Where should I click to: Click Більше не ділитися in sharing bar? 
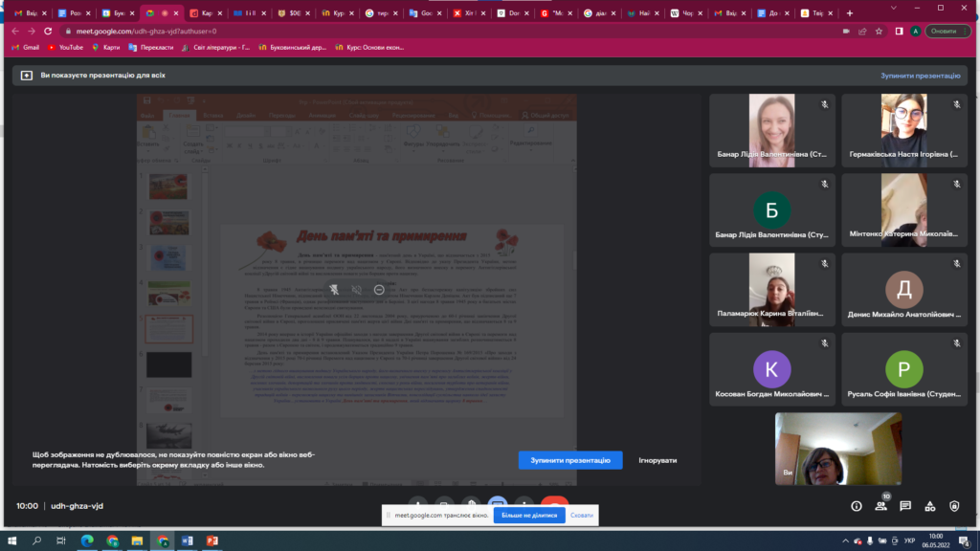pyautogui.click(x=529, y=515)
